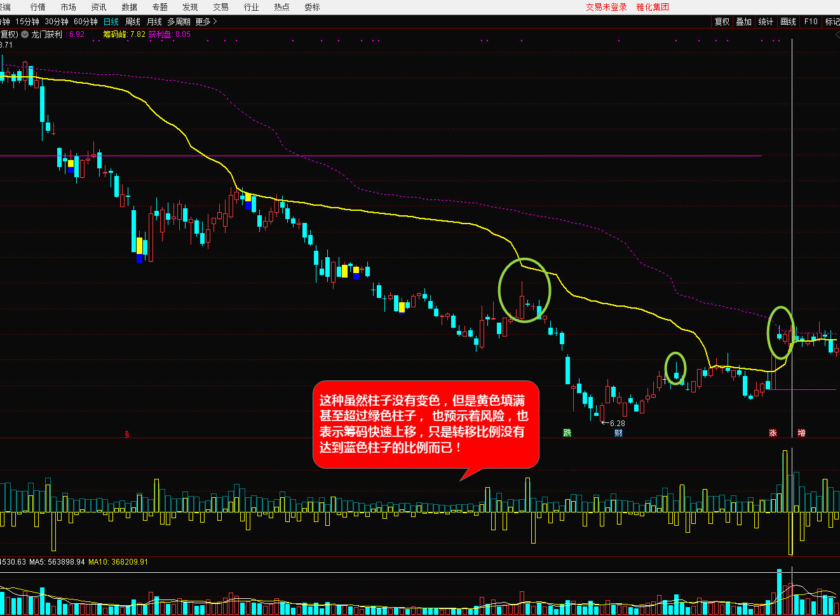The image size is (840, 616).
Task: Click the green 跌 marker icon
Action: pos(567,432)
